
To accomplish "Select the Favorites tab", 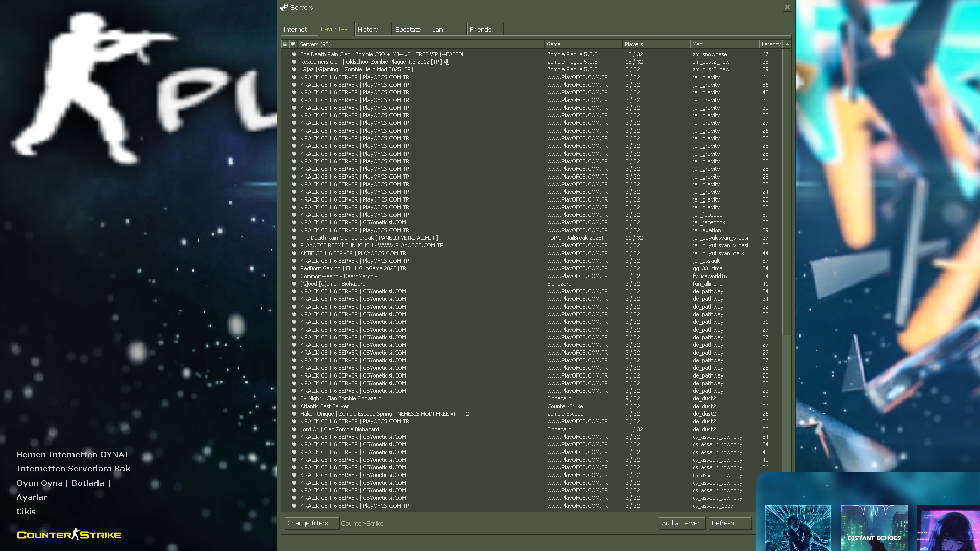I will [x=336, y=29].
